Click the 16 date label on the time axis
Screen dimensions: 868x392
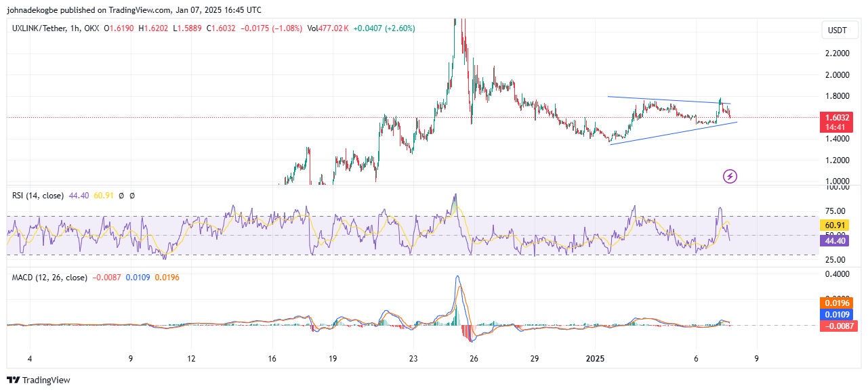click(272, 357)
